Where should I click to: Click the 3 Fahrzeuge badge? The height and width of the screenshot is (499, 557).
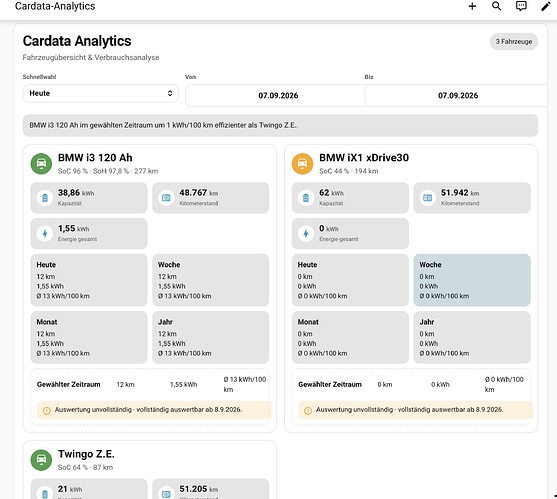click(514, 42)
